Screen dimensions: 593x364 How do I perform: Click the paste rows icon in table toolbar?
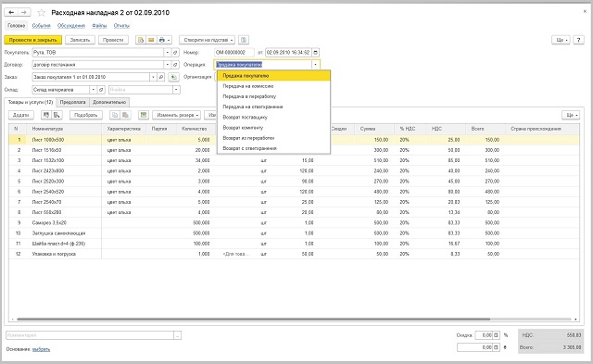coord(126,115)
